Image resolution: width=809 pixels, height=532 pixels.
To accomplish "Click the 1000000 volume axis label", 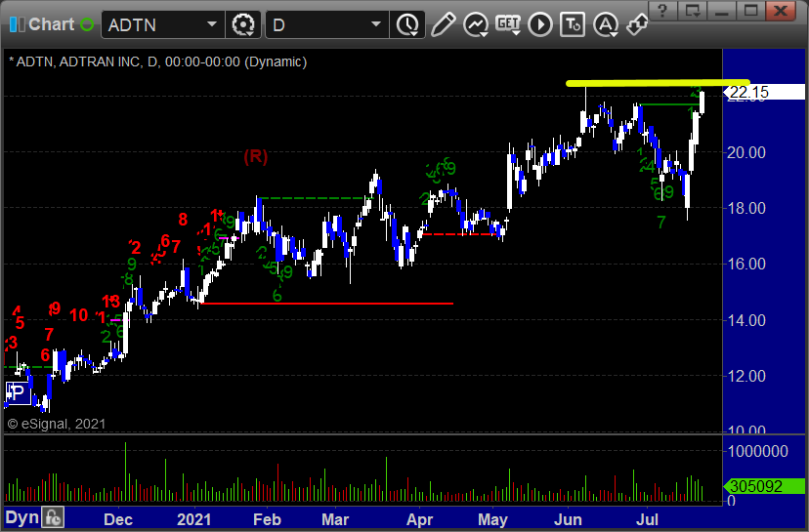I will click(x=758, y=452).
